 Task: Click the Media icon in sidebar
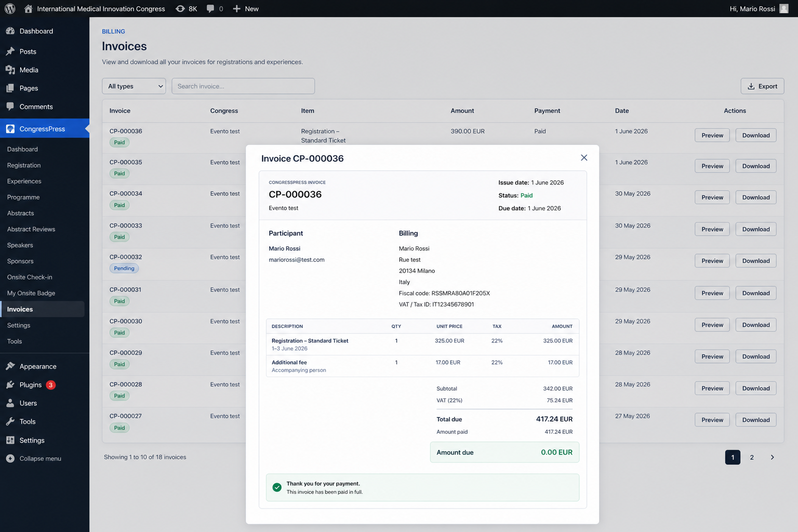(10, 70)
